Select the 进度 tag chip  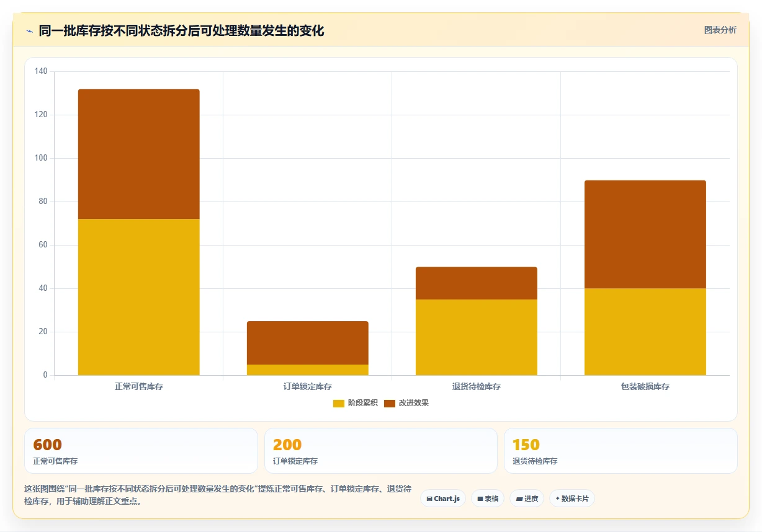(527, 499)
